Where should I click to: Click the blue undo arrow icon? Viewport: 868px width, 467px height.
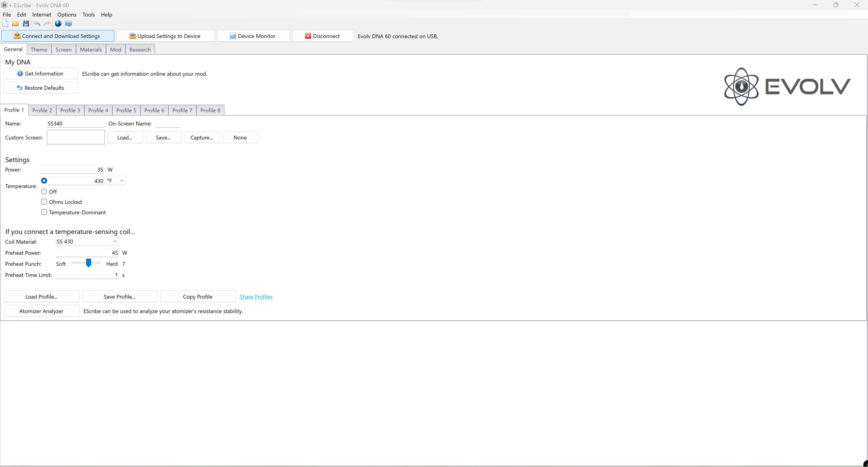(37, 24)
